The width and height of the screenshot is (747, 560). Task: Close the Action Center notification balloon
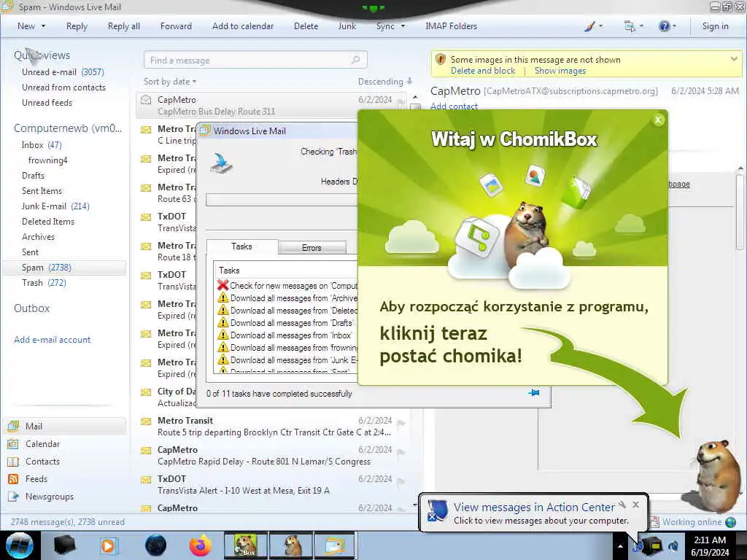635,505
